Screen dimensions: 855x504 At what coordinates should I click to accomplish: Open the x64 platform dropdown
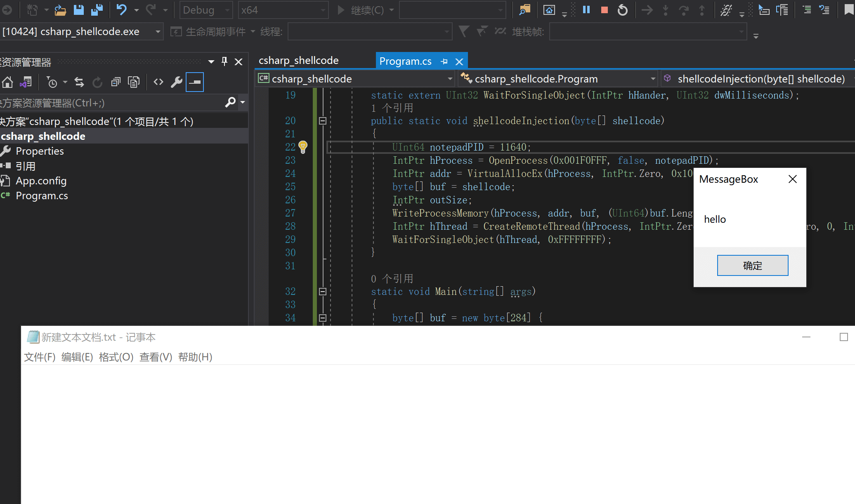[283, 10]
